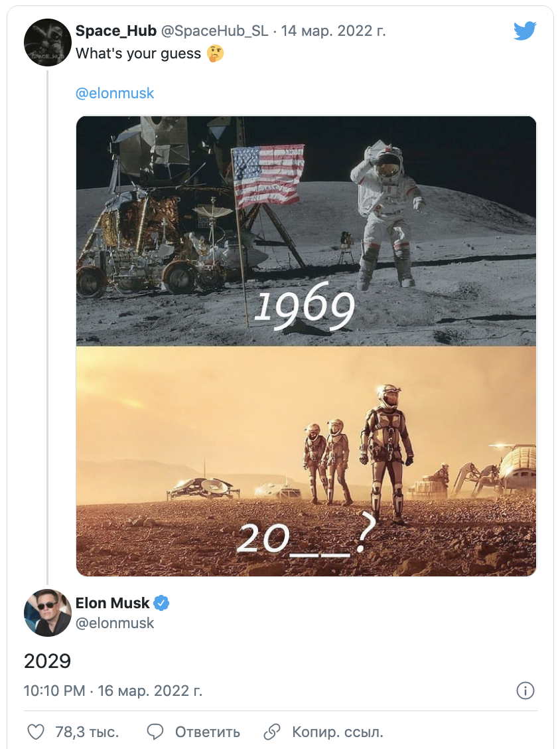This screenshot has width=560, height=749.
Task: Click the Elon Musk display name
Action: [x=112, y=603]
